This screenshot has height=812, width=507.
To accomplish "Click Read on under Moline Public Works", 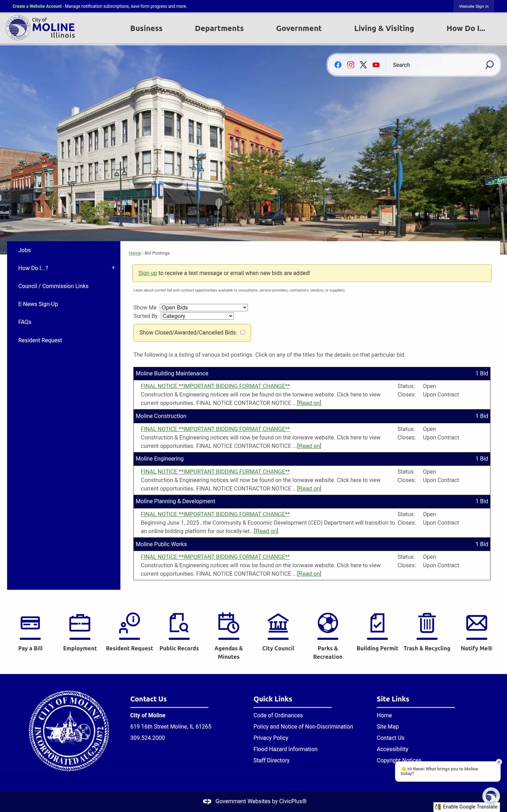I will tap(309, 574).
